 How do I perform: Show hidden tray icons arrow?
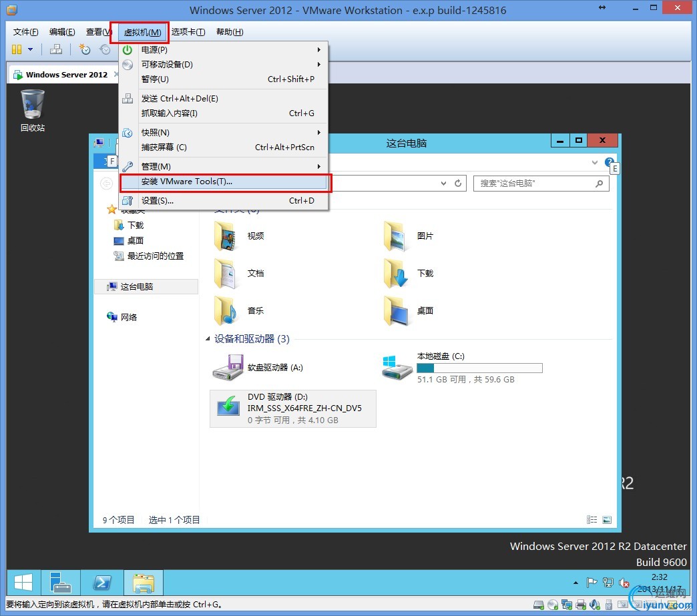pyautogui.click(x=575, y=582)
